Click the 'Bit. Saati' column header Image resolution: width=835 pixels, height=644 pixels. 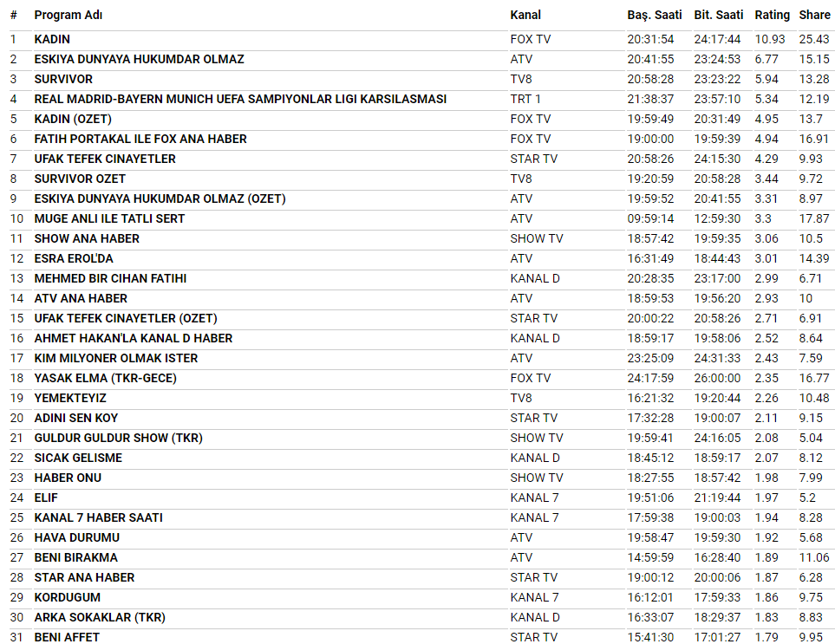coord(718,15)
